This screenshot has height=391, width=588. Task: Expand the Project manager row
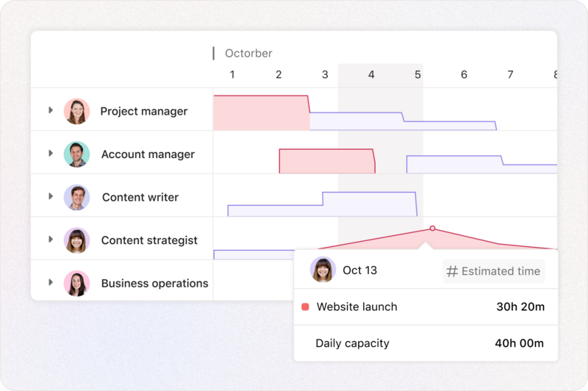click(51, 110)
